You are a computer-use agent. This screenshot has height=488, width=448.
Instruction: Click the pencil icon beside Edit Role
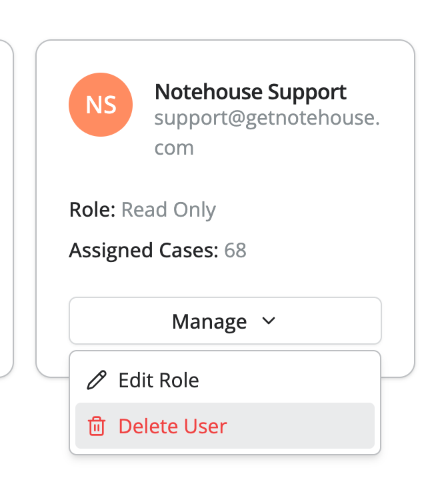pos(97,380)
